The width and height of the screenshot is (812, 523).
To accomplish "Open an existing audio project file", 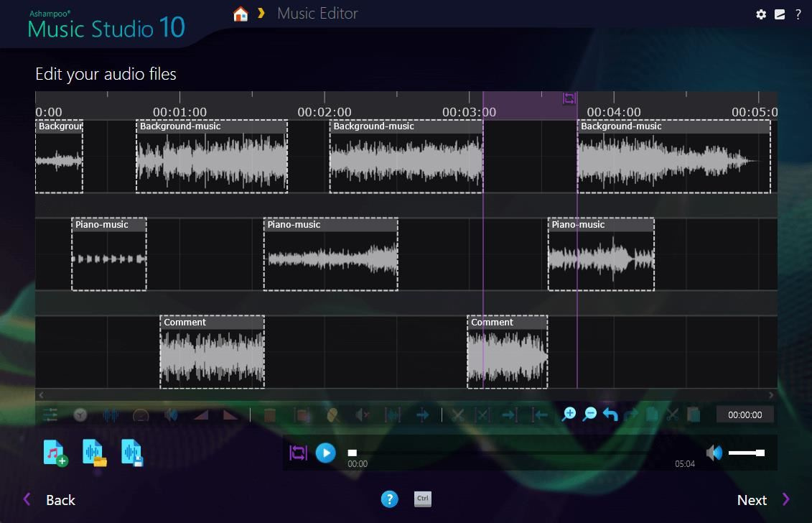I will click(x=94, y=453).
